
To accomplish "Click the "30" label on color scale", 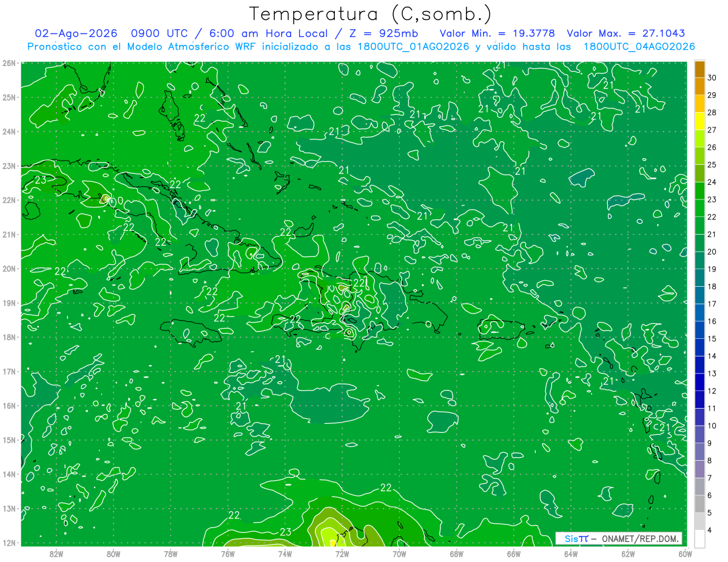I will pyautogui.click(x=712, y=78).
